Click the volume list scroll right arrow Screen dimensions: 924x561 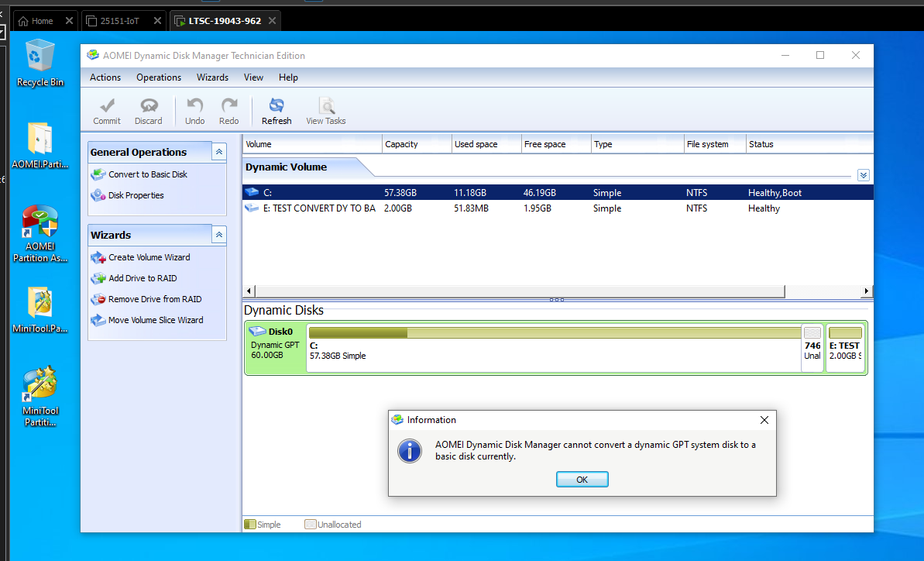(x=866, y=291)
